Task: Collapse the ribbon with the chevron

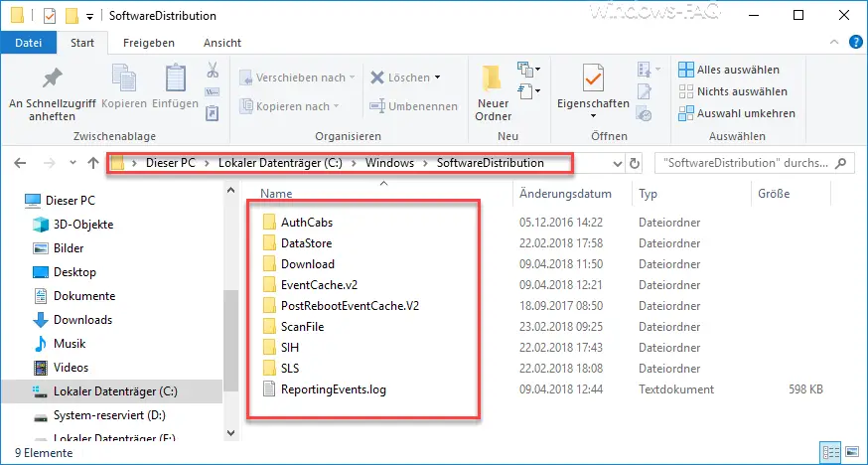Action: click(834, 43)
